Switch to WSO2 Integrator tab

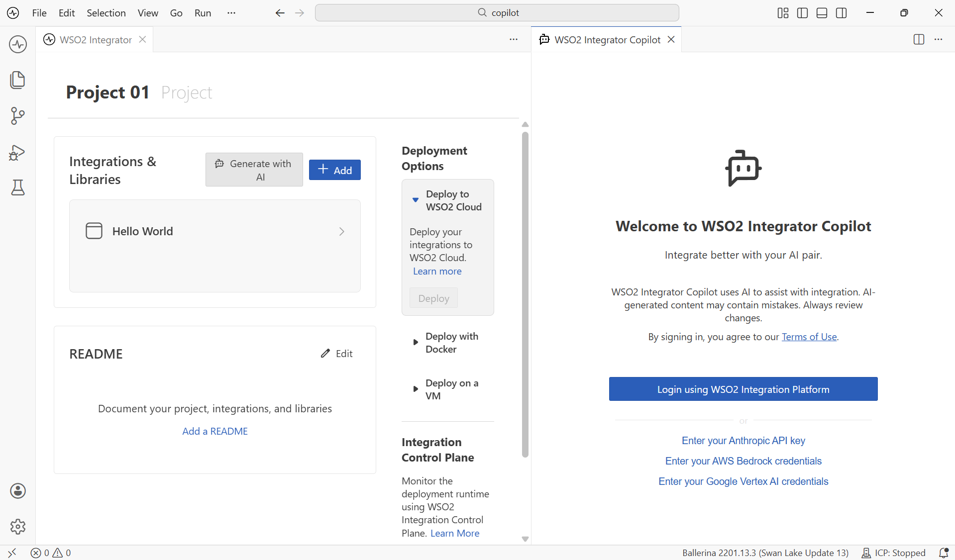95,40
